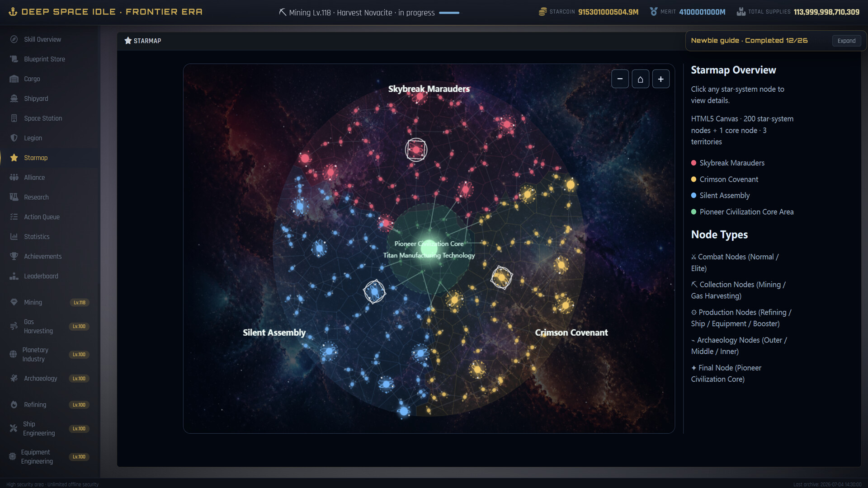This screenshot has width=868, height=488.
Task: Click the Crimson Covenant yellow legend dot
Action: [693, 179]
